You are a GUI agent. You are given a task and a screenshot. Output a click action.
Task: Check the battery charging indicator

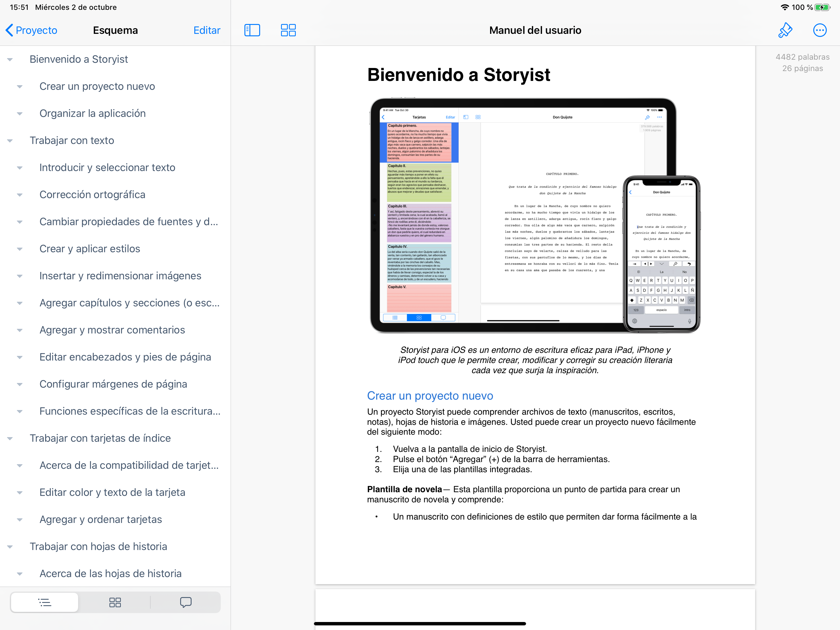tap(822, 7)
